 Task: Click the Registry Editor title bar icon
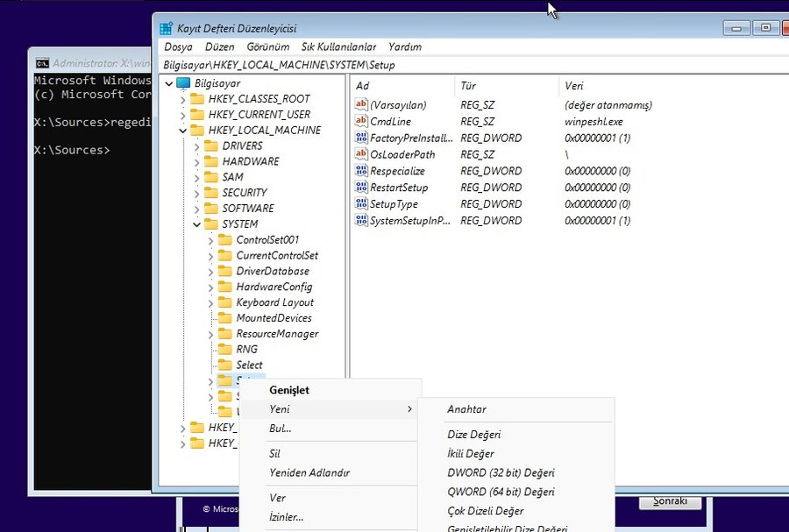coord(166,29)
